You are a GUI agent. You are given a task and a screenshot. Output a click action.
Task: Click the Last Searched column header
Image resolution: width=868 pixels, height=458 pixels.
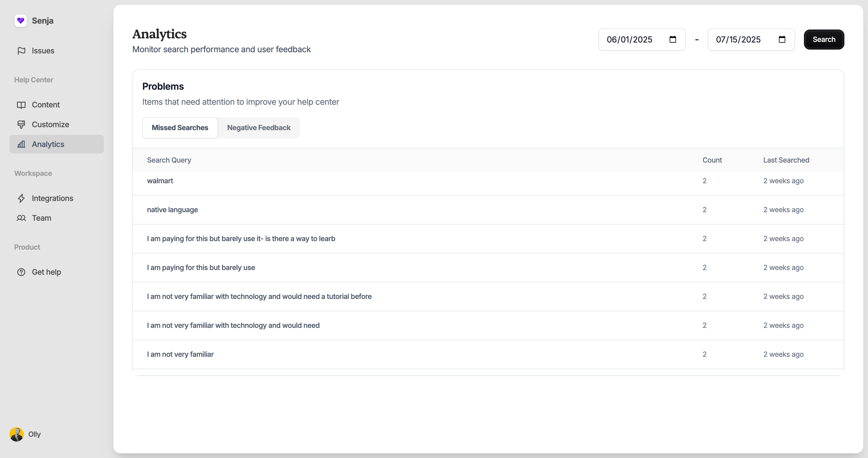(786, 160)
